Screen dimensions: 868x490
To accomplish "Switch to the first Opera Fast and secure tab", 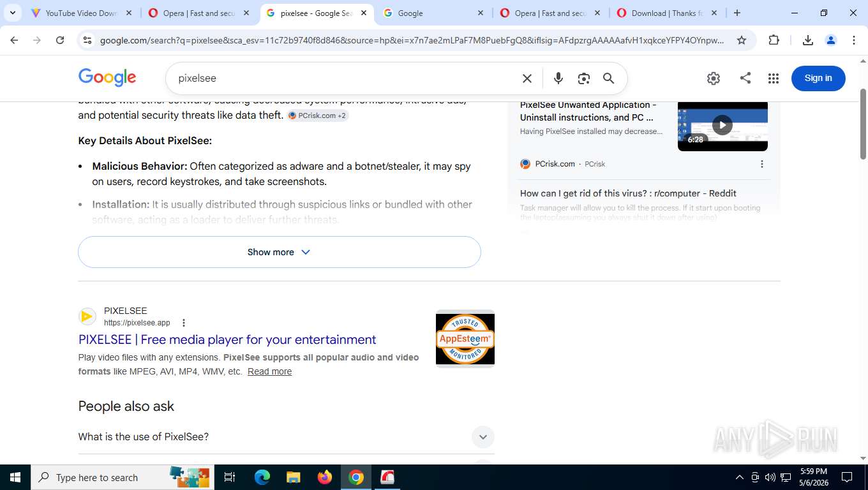I will click(x=198, y=13).
